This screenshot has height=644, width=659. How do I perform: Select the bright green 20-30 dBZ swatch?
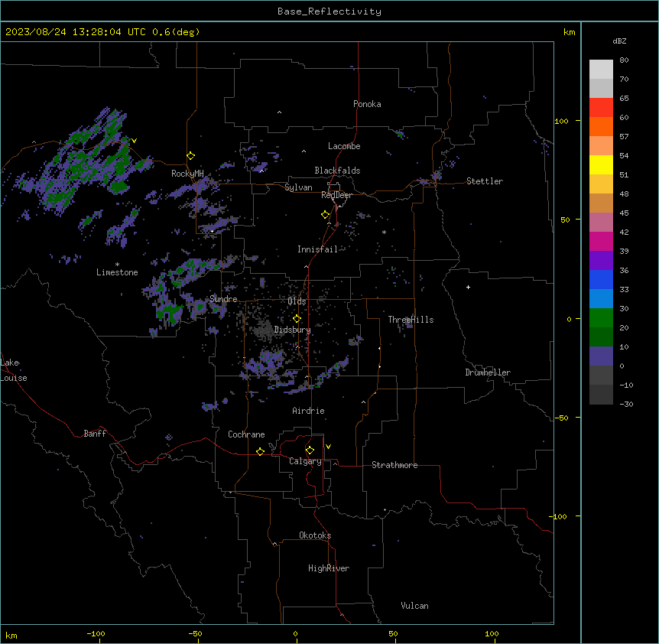pos(601,318)
